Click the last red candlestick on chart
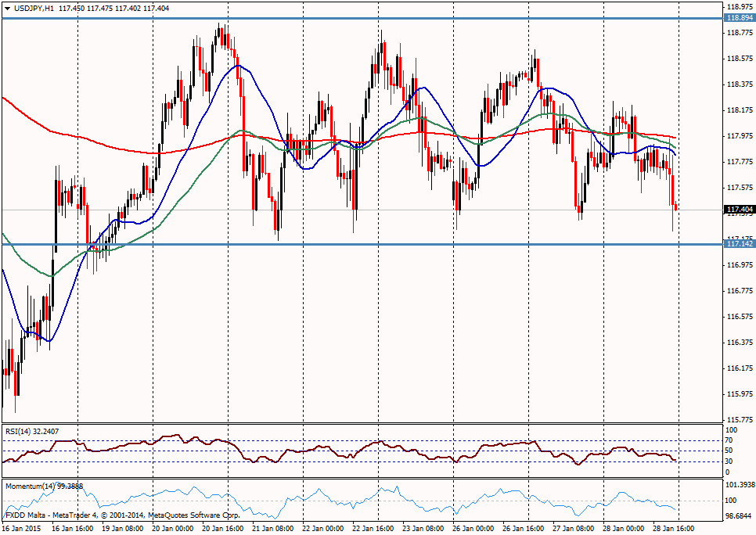Image resolution: width=756 pixels, height=535 pixels. click(x=675, y=206)
